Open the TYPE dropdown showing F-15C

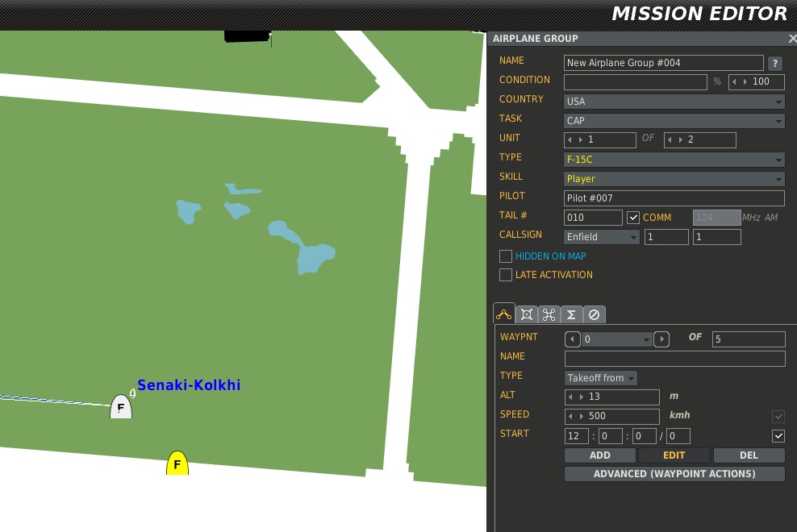click(674, 159)
